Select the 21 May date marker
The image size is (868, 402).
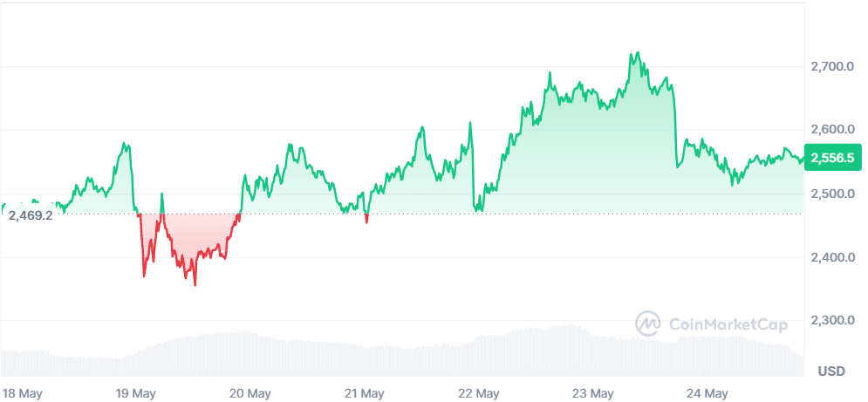(x=365, y=392)
